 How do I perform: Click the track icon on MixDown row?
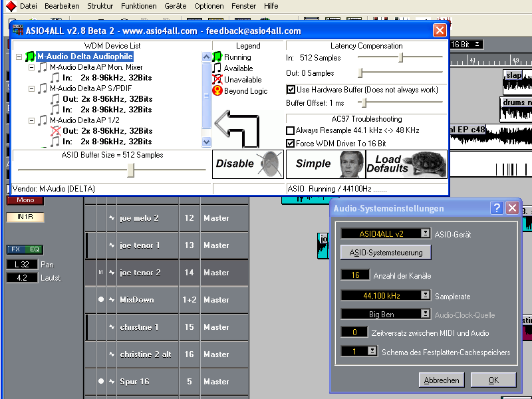pyautogui.click(x=112, y=300)
